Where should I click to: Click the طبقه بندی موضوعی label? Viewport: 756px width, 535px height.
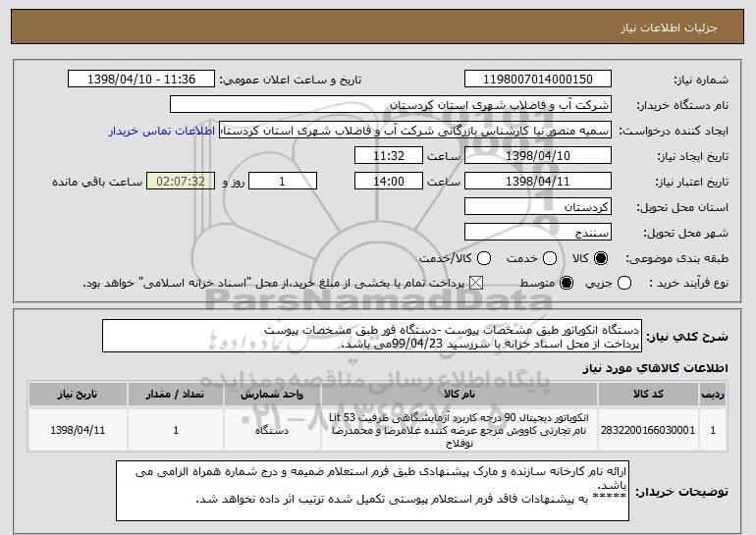coord(676,259)
